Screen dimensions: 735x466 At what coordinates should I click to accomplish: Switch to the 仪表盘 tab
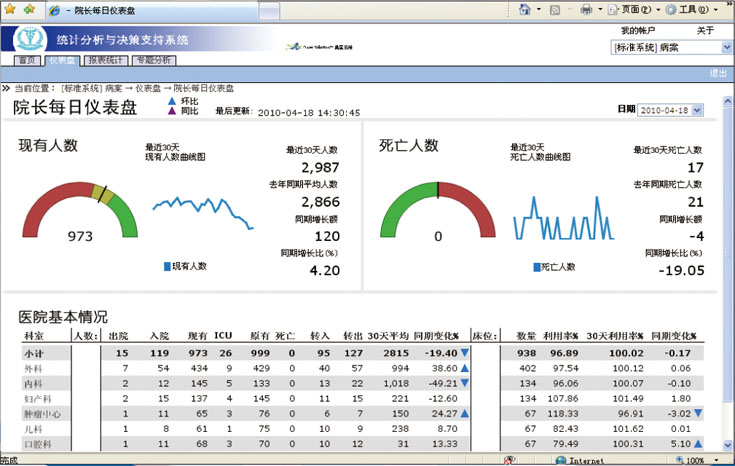(62, 60)
